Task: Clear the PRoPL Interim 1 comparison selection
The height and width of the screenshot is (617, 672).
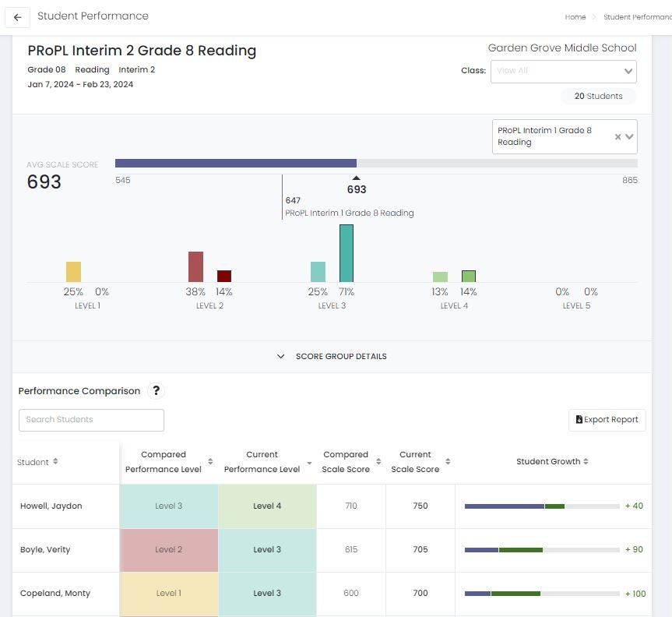Action: pos(617,137)
